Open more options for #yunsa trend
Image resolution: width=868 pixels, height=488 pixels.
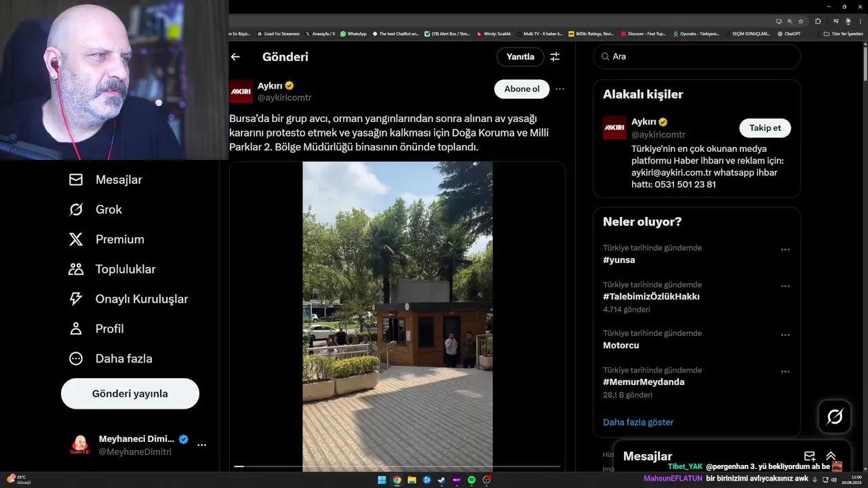[x=785, y=249]
